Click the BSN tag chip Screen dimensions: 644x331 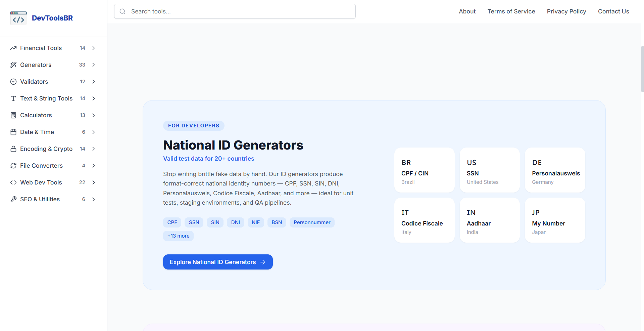tap(277, 222)
